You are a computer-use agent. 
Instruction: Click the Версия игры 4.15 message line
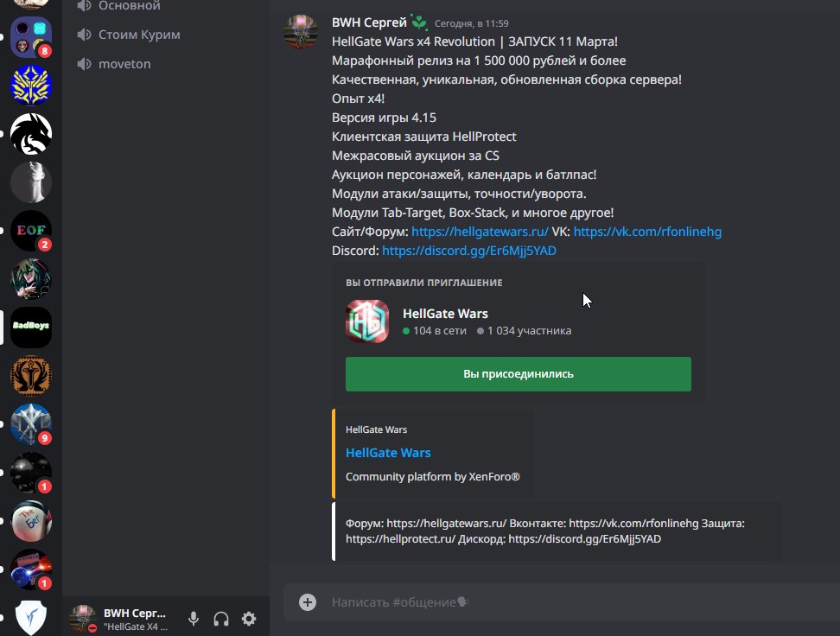(384, 118)
